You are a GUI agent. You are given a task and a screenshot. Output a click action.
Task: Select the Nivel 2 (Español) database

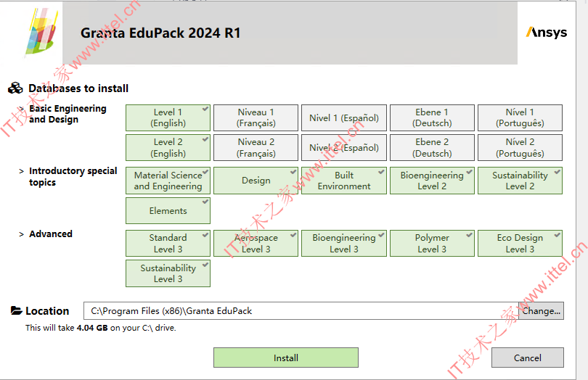[x=344, y=148]
